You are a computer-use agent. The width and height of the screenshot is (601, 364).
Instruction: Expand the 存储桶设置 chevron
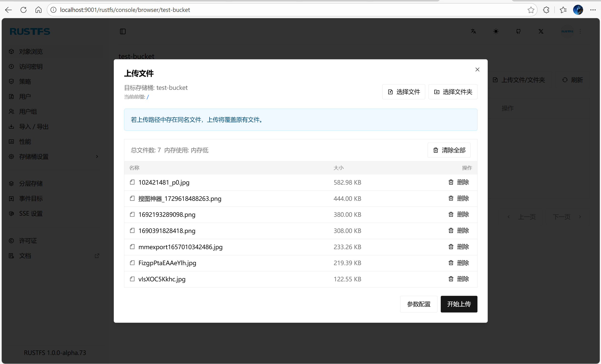click(97, 157)
